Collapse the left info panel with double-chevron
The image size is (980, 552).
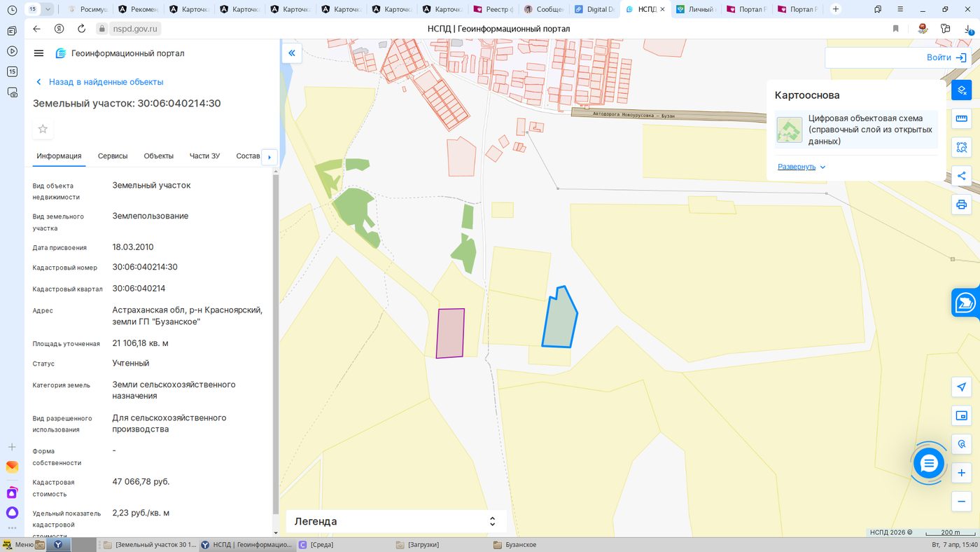292,53
